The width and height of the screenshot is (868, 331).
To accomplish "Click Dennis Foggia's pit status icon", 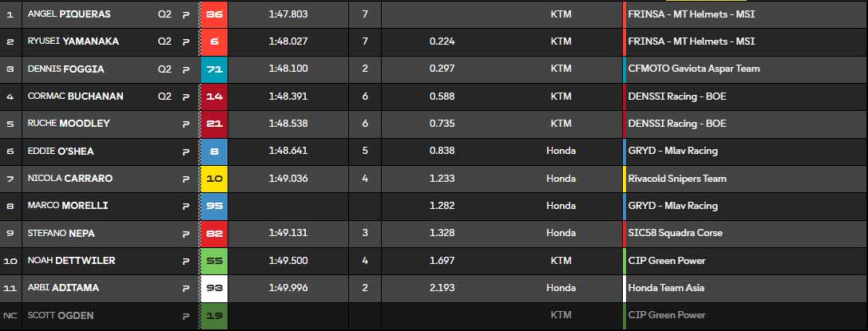I will pyautogui.click(x=186, y=69).
